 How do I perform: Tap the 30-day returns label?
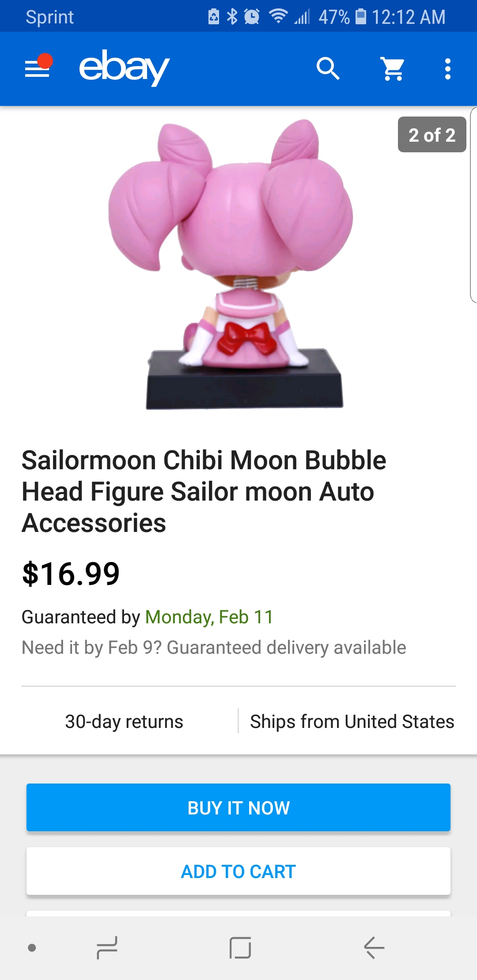pyautogui.click(x=124, y=722)
